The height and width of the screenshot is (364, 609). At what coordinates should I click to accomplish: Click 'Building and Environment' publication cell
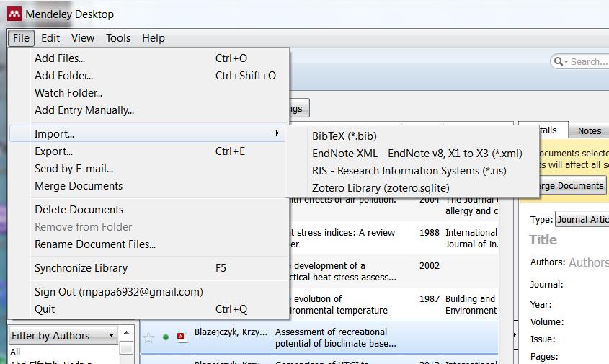click(471, 305)
